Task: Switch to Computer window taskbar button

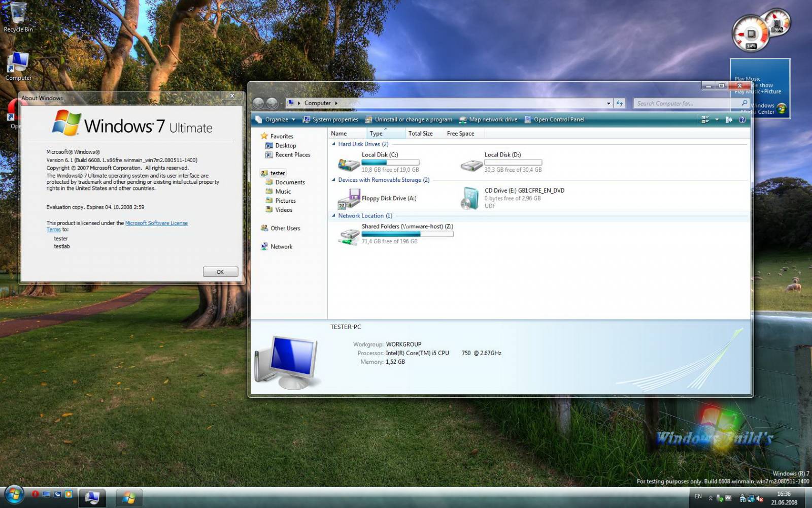Action: click(92, 497)
